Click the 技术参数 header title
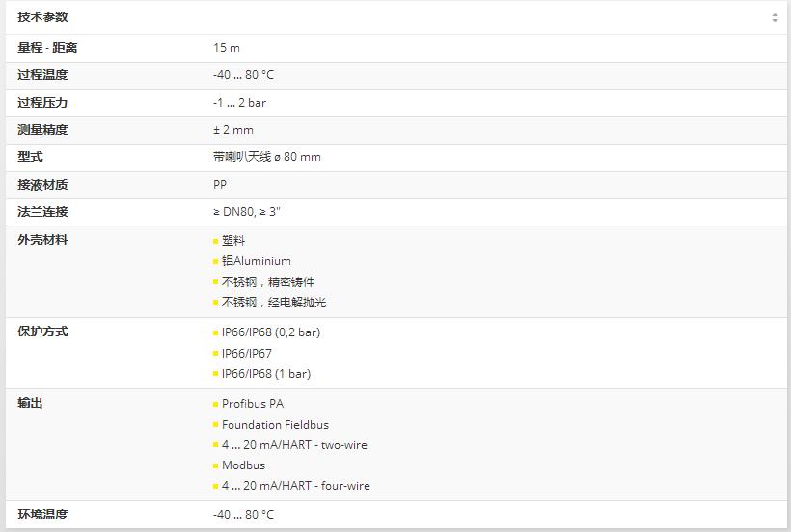Screen dimensions: 791x532 [x=42, y=17]
